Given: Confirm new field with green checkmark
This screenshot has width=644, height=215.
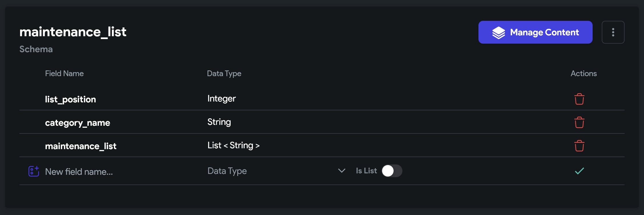Looking at the screenshot, I should coord(579,171).
